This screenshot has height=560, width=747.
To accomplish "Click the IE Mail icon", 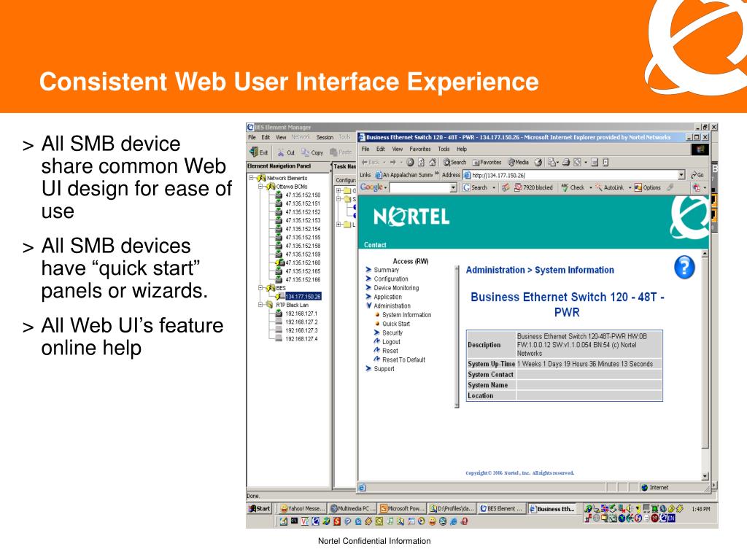I will point(553,163).
